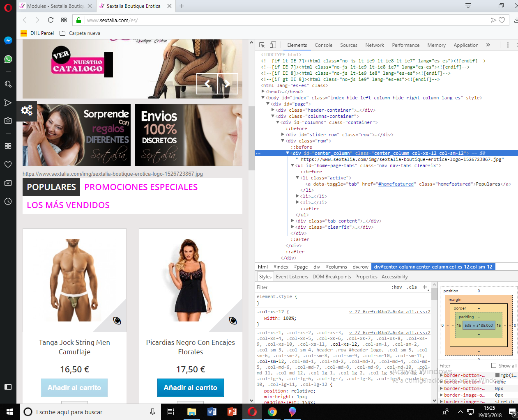Open Word from Windows taskbar
The width and height of the screenshot is (518, 420).
tap(212, 412)
